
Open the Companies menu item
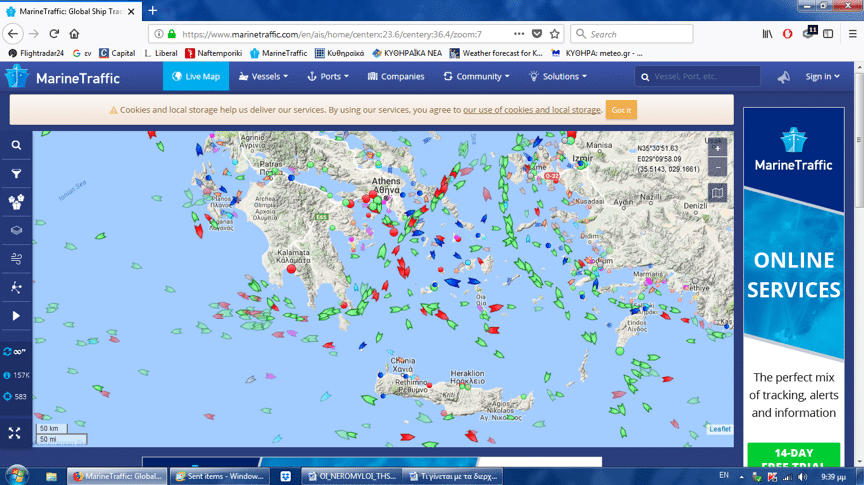point(396,76)
